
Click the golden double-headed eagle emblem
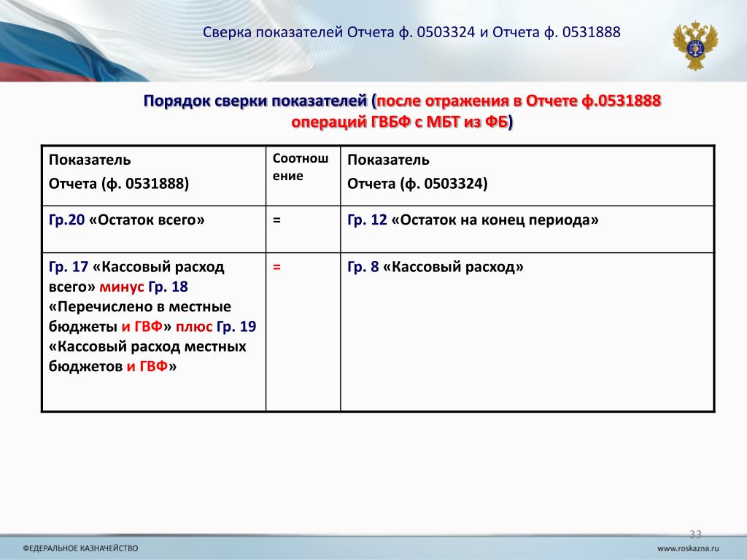(x=695, y=44)
